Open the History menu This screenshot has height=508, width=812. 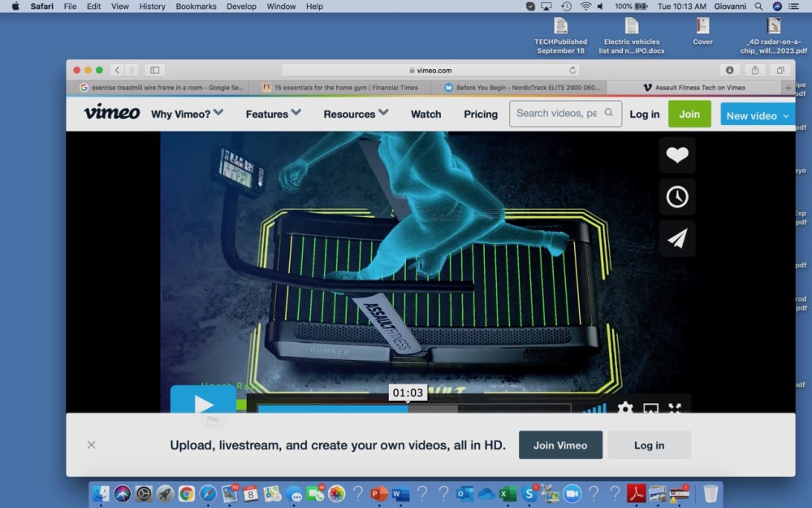(x=153, y=7)
